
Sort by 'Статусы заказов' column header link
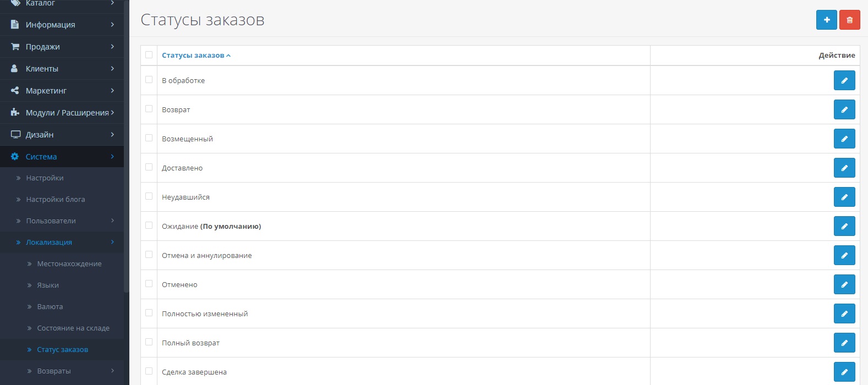(x=193, y=56)
